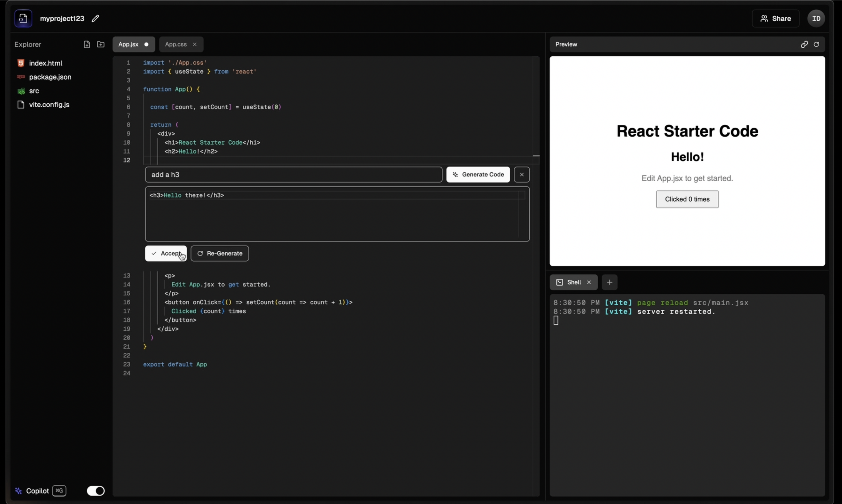Open index.html from the file tree
842x504 pixels.
click(45, 63)
